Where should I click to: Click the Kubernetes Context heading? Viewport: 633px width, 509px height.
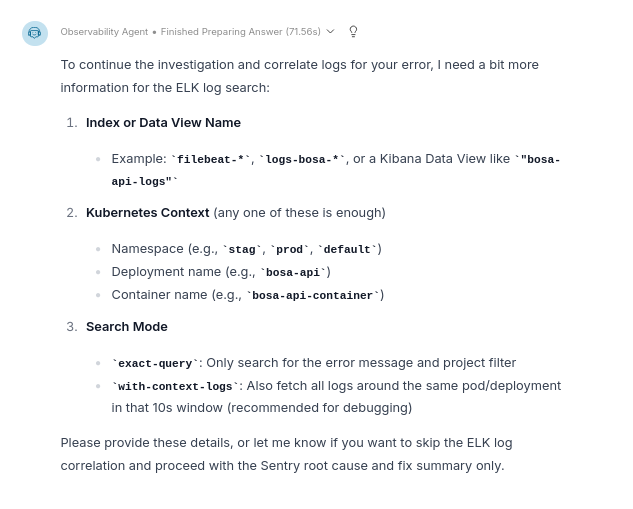pos(147,213)
